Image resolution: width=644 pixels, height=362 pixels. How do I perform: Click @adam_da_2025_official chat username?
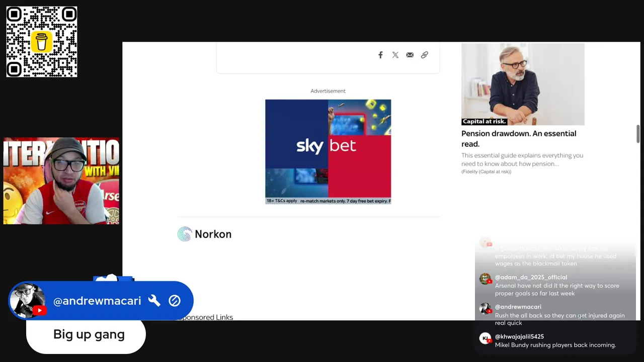[531, 277]
